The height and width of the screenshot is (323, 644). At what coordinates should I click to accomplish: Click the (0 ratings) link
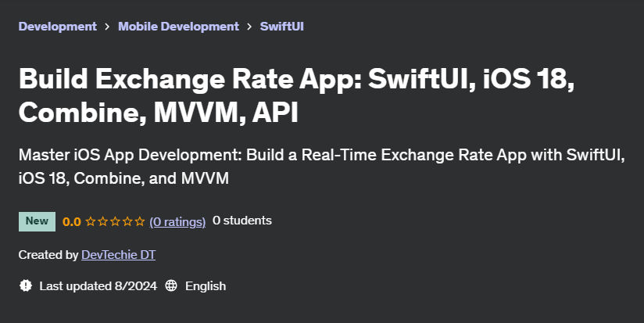[177, 222]
